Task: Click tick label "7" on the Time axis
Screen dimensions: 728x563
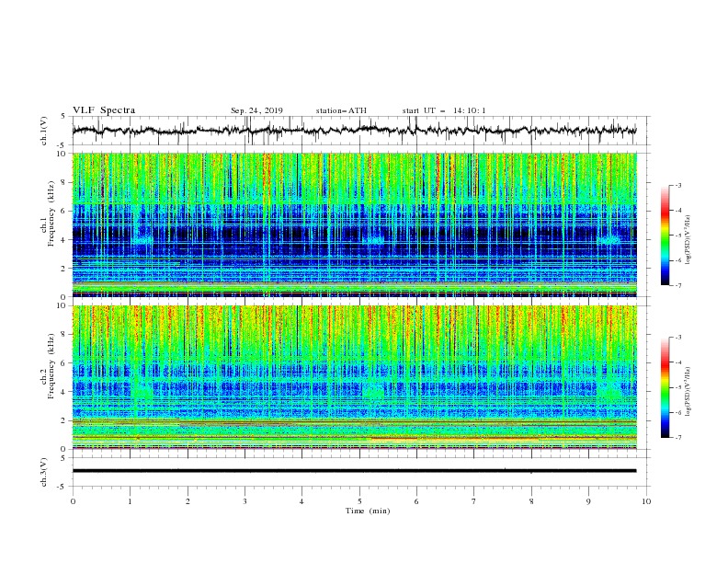Action: click(474, 501)
